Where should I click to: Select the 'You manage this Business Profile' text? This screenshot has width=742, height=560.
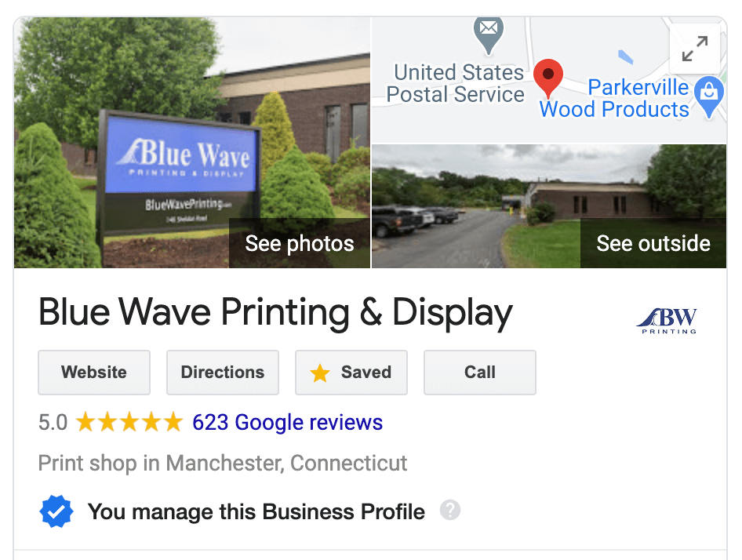tap(256, 511)
